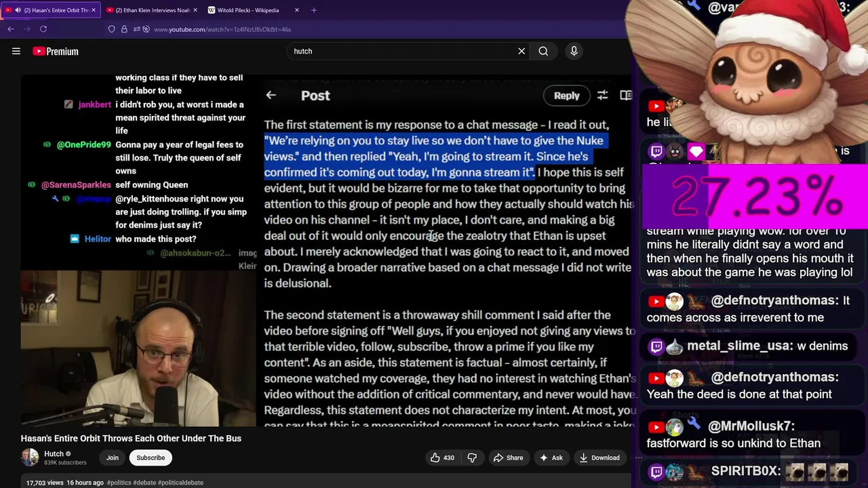Click username @OnePride99 in chat
This screenshot has width=868, height=488.
[83, 144]
